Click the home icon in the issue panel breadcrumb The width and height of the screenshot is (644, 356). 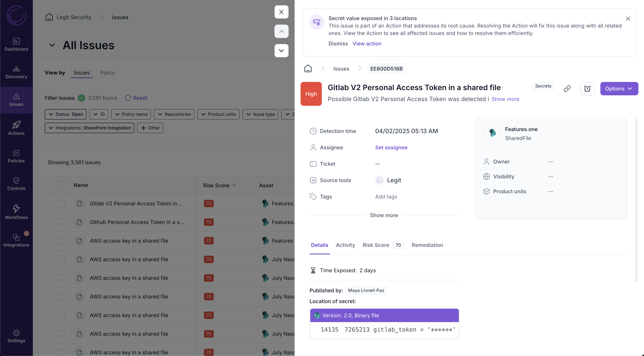(308, 68)
